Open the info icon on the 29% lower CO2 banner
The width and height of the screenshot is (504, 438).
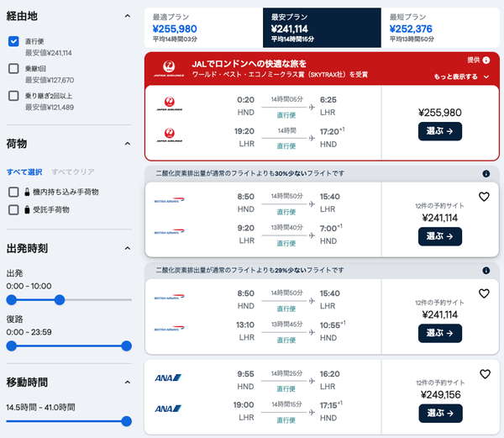(486, 271)
